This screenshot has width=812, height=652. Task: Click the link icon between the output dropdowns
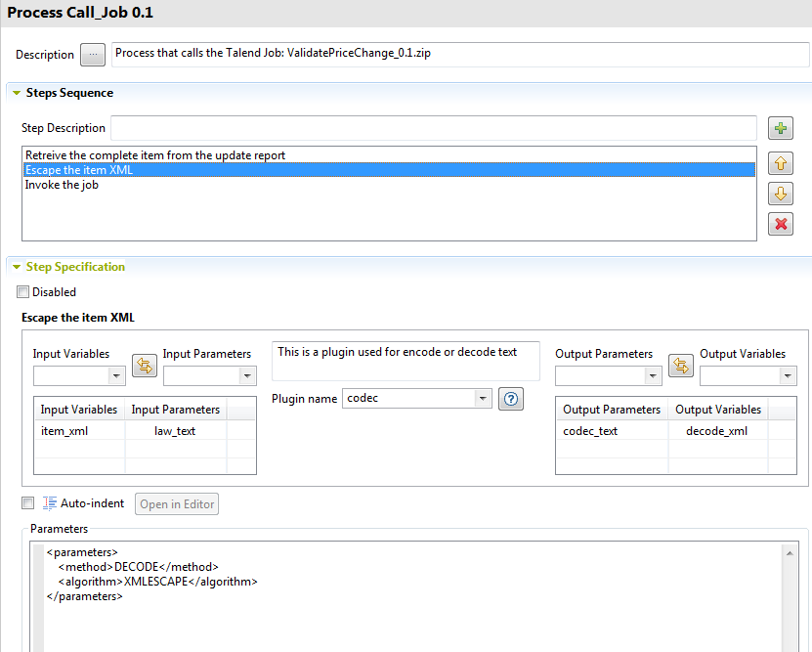click(680, 367)
